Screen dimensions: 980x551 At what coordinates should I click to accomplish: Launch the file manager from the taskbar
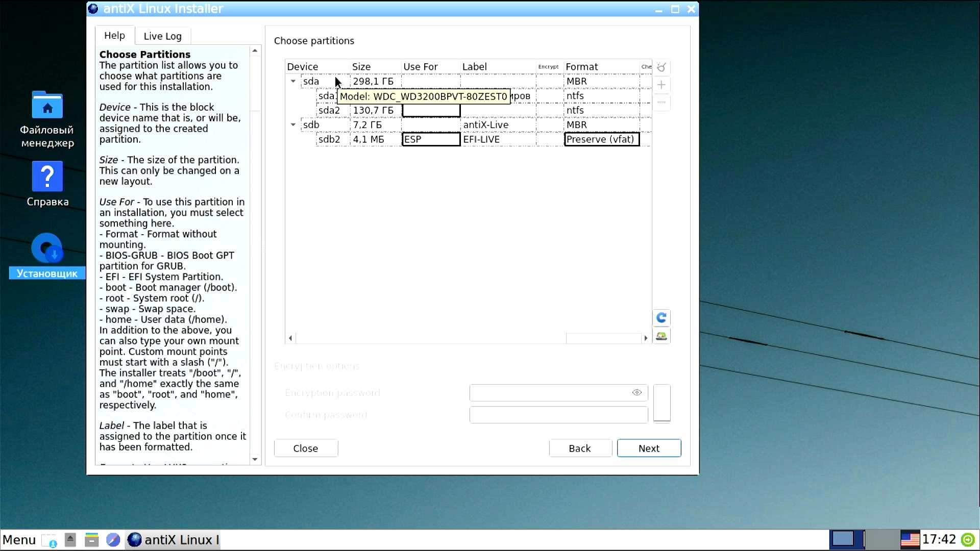92,540
